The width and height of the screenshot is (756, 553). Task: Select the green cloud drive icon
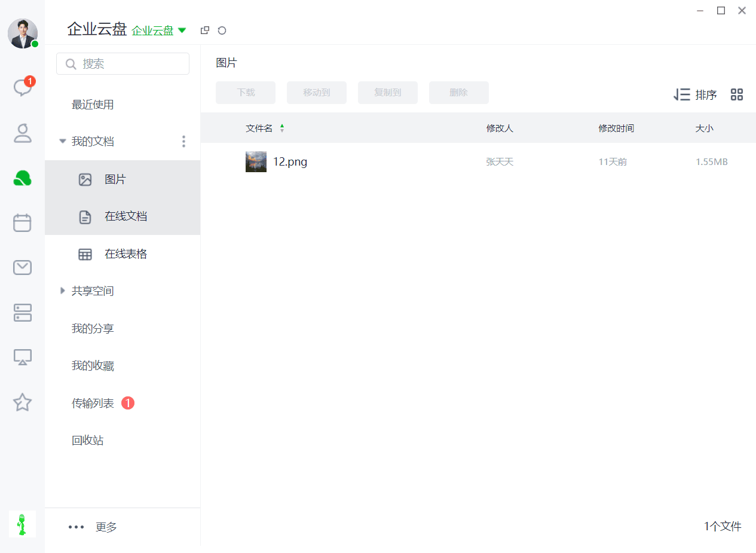(x=23, y=178)
